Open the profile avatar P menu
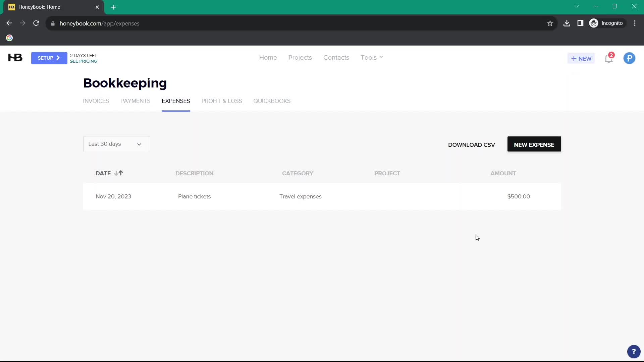The height and width of the screenshot is (362, 644). click(x=629, y=58)
